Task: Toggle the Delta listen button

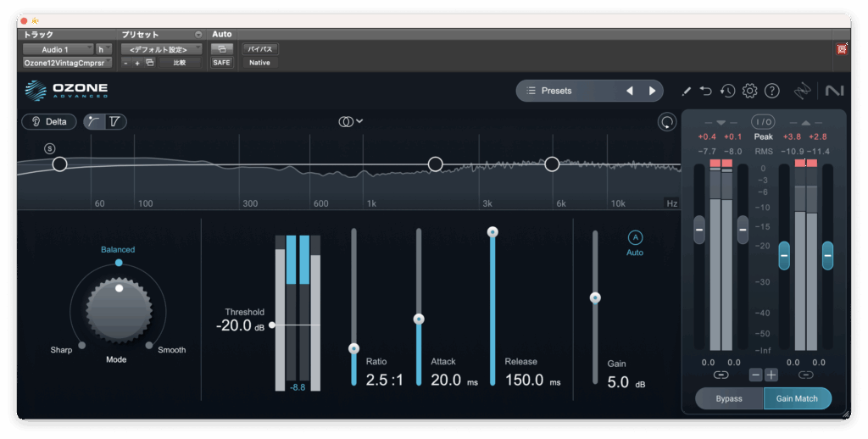Action: point(49,121)
